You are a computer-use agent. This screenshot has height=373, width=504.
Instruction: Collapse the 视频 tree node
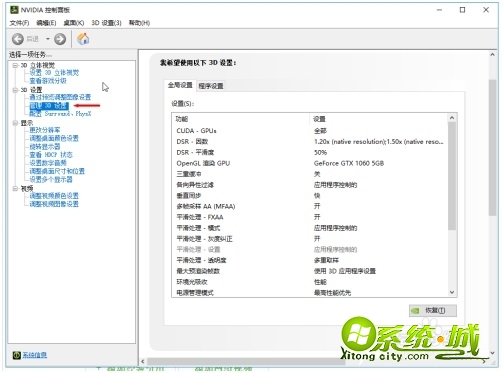pos(15,189)
